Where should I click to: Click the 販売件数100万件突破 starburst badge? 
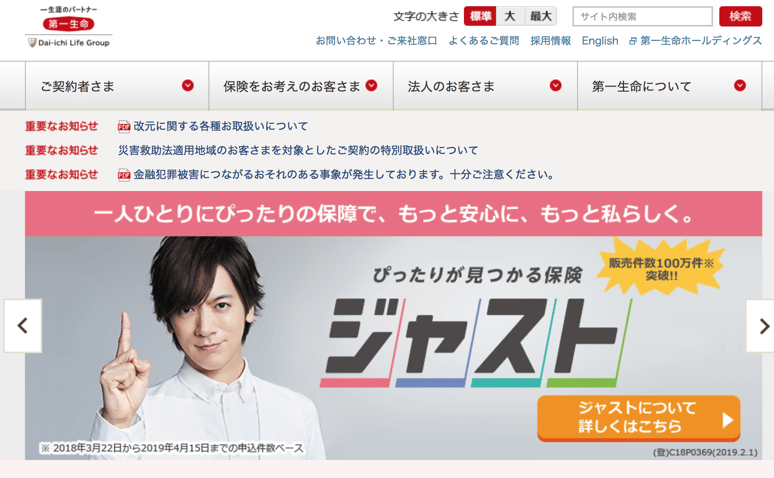pyautogui.click(x=661, y=269)
